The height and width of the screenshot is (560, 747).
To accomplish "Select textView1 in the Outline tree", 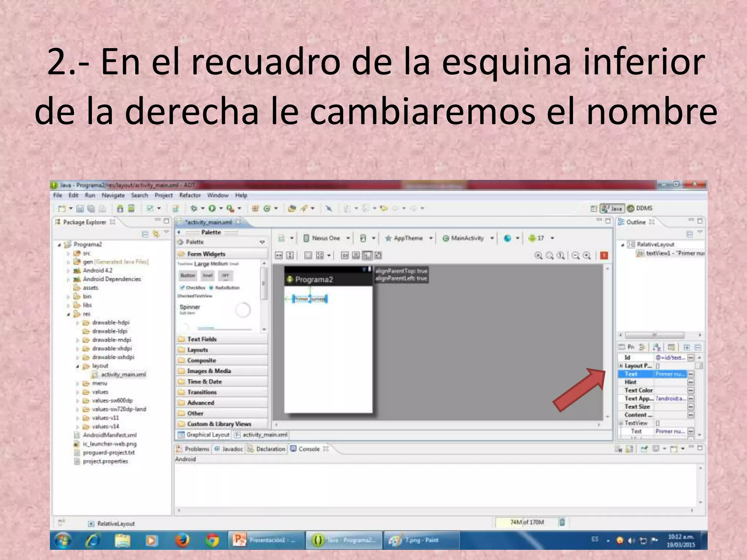I will [x=671, y=253].
